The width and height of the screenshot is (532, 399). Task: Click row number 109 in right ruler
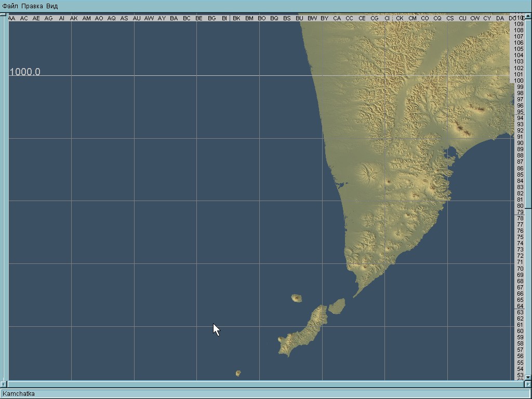point(518,24)
